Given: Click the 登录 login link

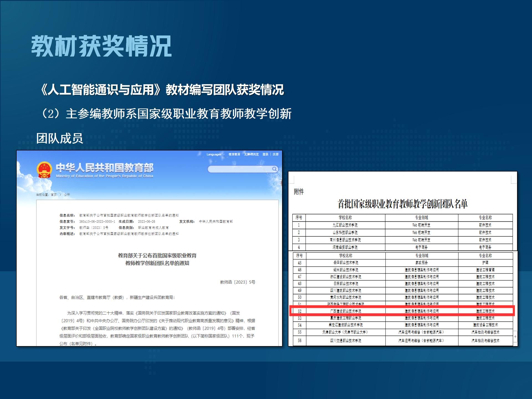Looking at the screenshot, I should [x=265, y=154].
